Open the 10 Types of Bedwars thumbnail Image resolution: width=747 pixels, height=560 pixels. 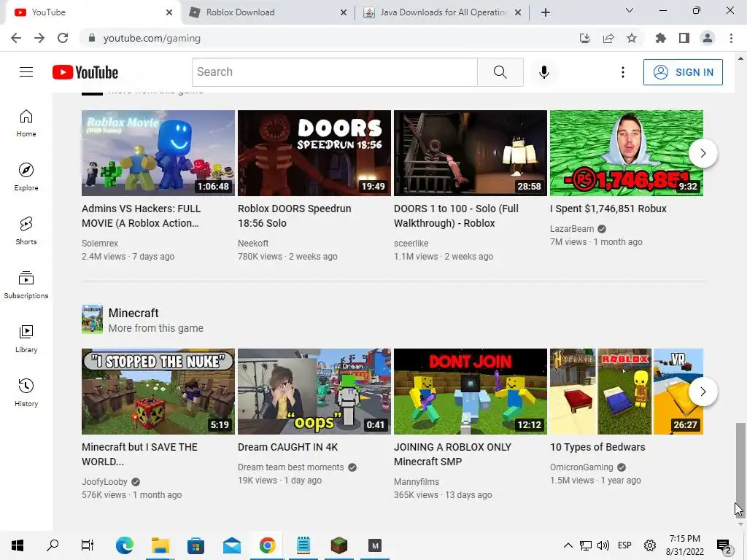click(x=627, y=392)
